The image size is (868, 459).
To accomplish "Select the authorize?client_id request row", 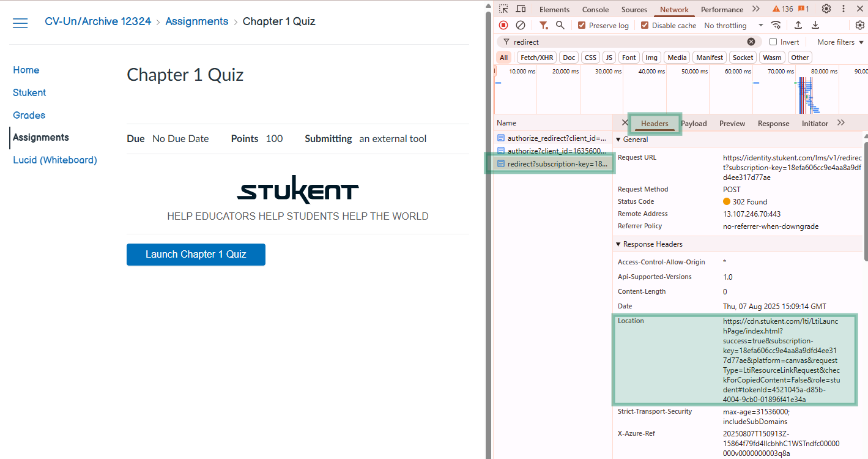I will click(552, 151).
